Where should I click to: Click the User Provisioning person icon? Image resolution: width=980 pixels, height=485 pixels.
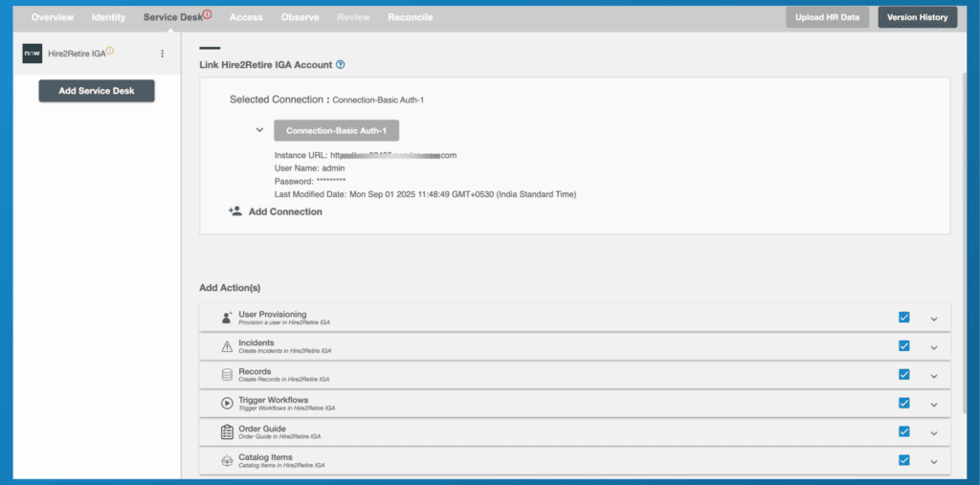click(x=227, y=318)
